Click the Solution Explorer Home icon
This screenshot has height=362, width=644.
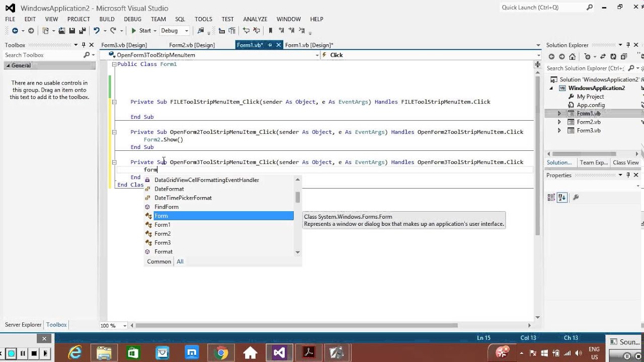coord(573,57)
